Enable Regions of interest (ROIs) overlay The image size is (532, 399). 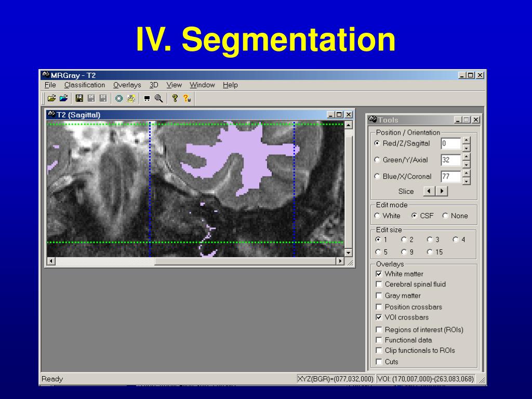[379, 329]
